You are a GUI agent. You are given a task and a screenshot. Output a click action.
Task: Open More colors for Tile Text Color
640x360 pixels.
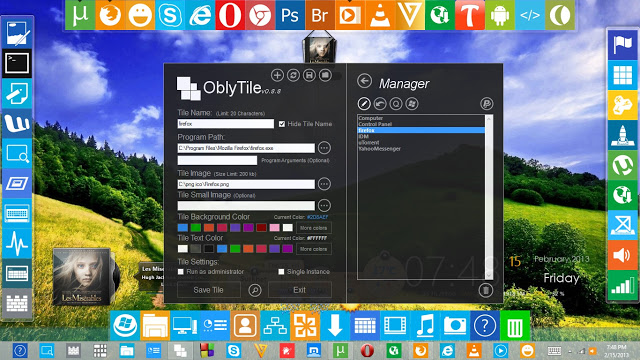click(x=313, y=249)
